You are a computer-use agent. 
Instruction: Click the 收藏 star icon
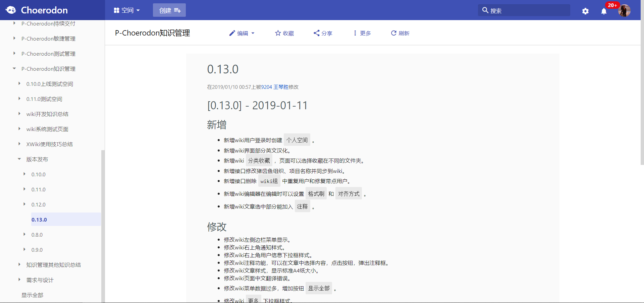point(278,33)
